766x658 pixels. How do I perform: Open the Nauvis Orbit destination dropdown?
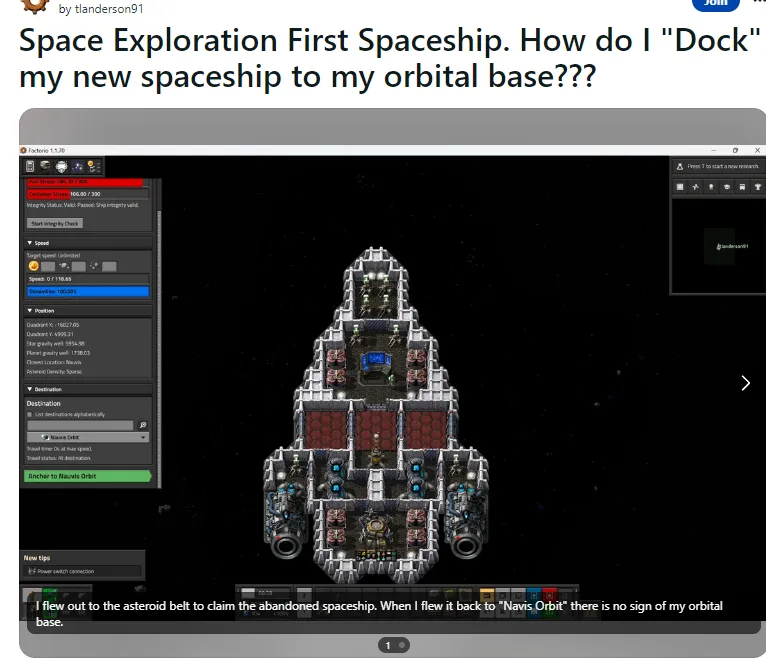pos(88,437)
